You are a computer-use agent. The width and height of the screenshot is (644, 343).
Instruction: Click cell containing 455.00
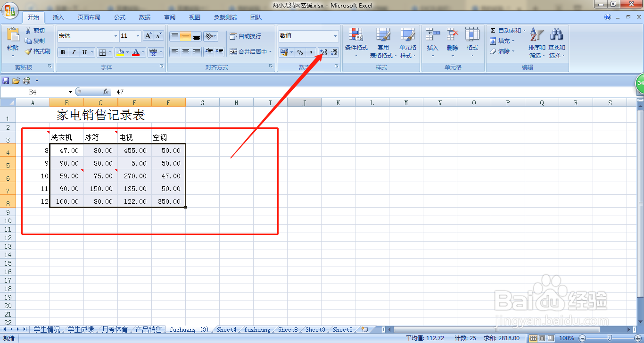[135, 151]
